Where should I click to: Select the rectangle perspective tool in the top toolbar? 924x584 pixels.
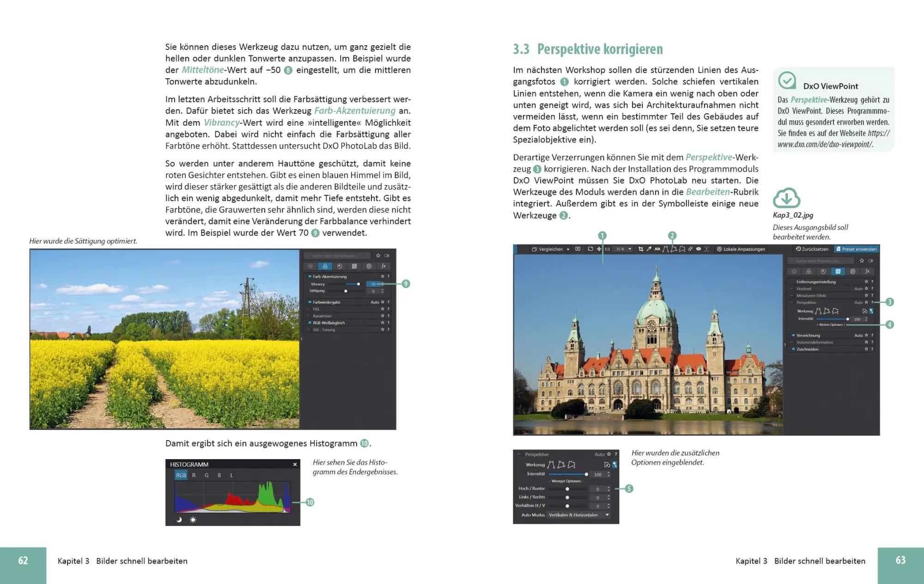pyautogui.click(x=674, y=249)
